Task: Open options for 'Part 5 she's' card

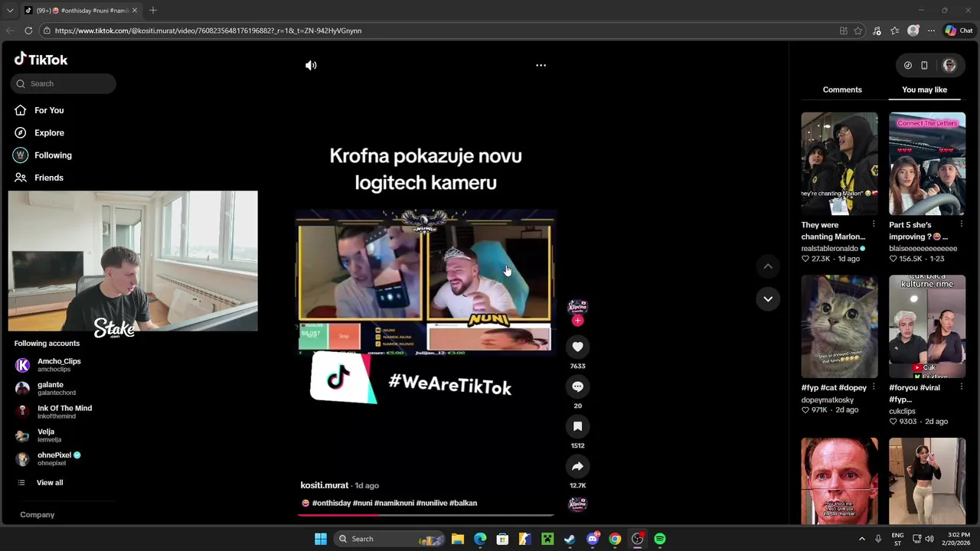Action: (961, 225)
